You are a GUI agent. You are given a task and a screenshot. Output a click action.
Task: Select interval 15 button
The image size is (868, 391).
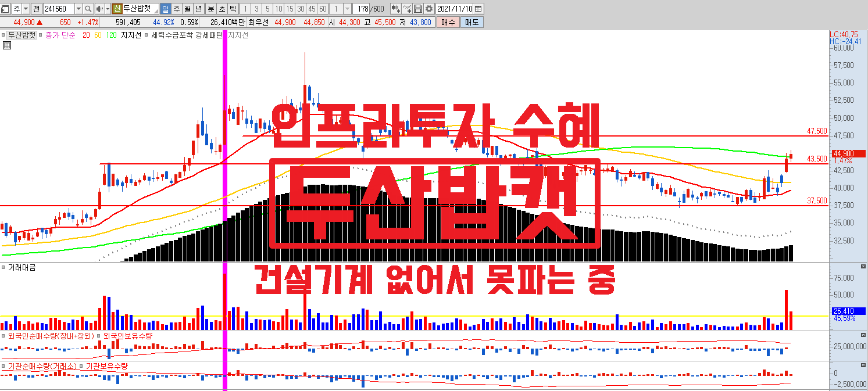coord(290,9)
